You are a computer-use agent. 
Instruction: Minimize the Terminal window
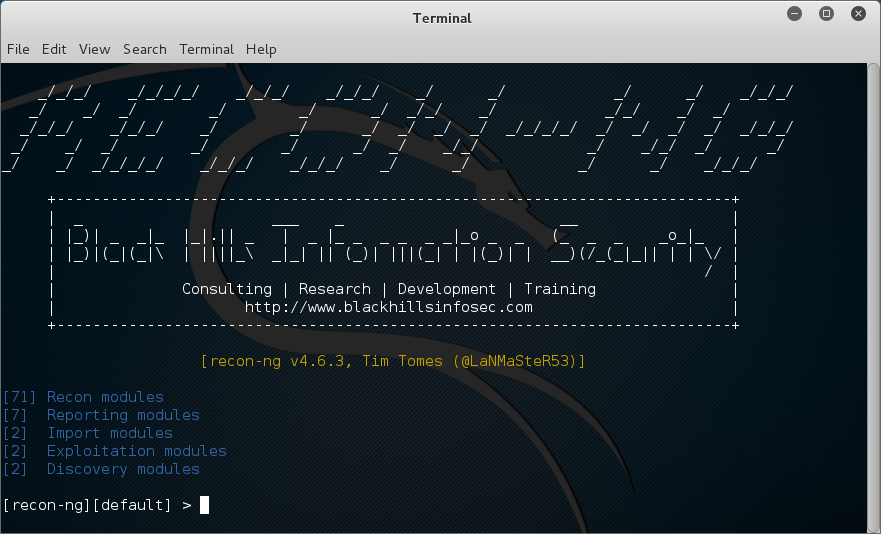click(794, 13)
